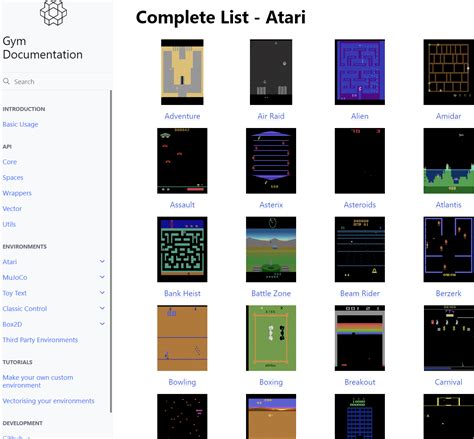Open the Asterix game thumbnail
This screenshot has height=439, width=474.
coord(271,161)
